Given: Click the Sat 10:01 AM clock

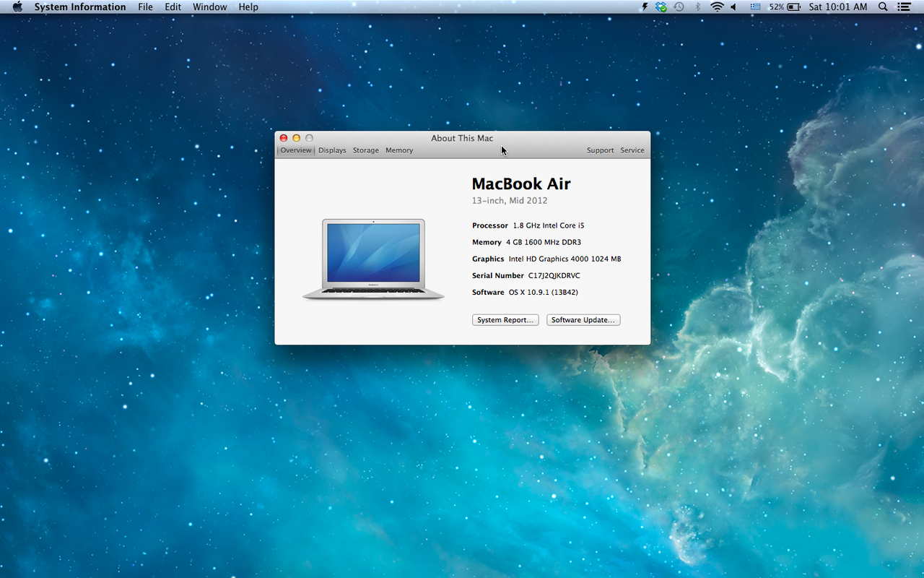Looking at the screenshot, I should (838, 7).
